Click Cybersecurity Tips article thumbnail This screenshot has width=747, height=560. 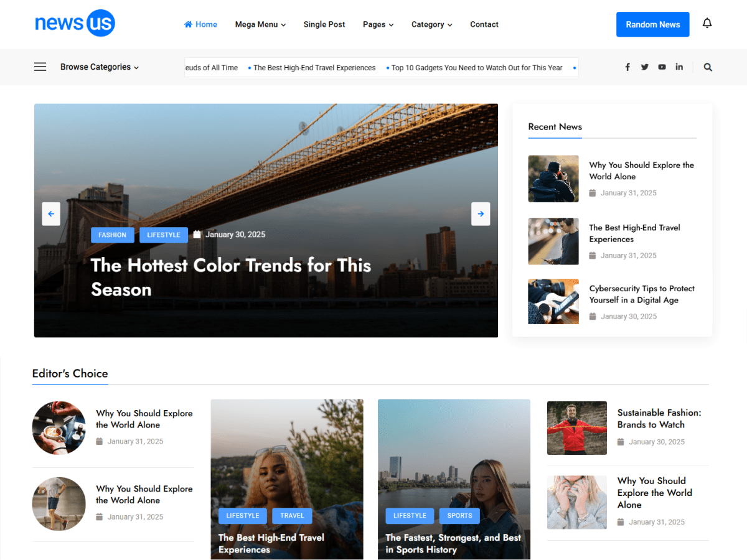(x=553, y=301)
